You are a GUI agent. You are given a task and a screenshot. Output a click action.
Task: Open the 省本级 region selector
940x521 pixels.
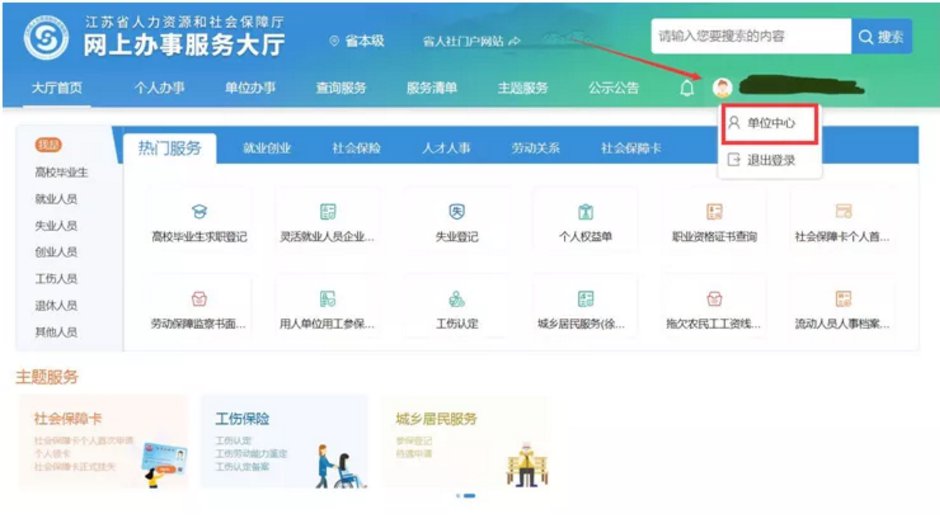click(x=357, y=41)
